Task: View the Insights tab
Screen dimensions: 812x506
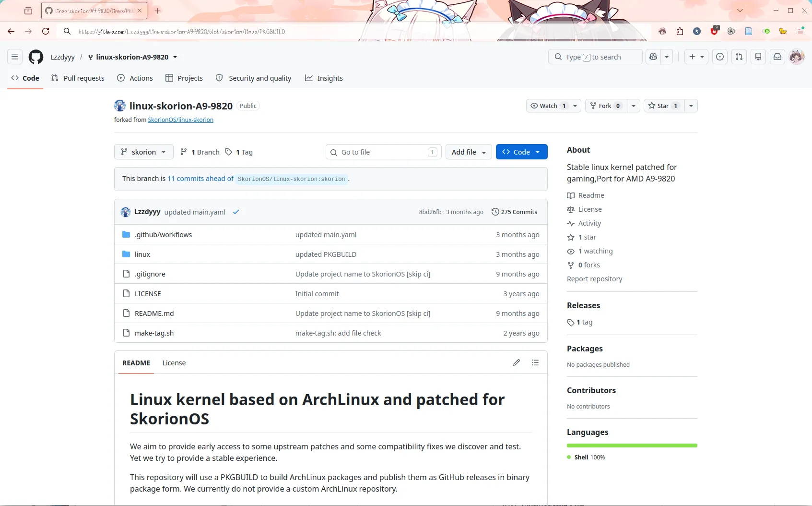Action: tap(324, 78)
